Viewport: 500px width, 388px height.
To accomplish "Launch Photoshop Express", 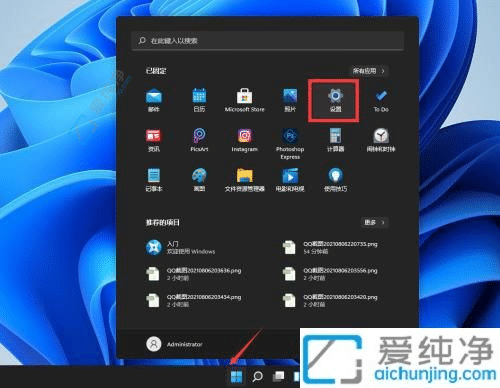I will (x=290, y=144).
